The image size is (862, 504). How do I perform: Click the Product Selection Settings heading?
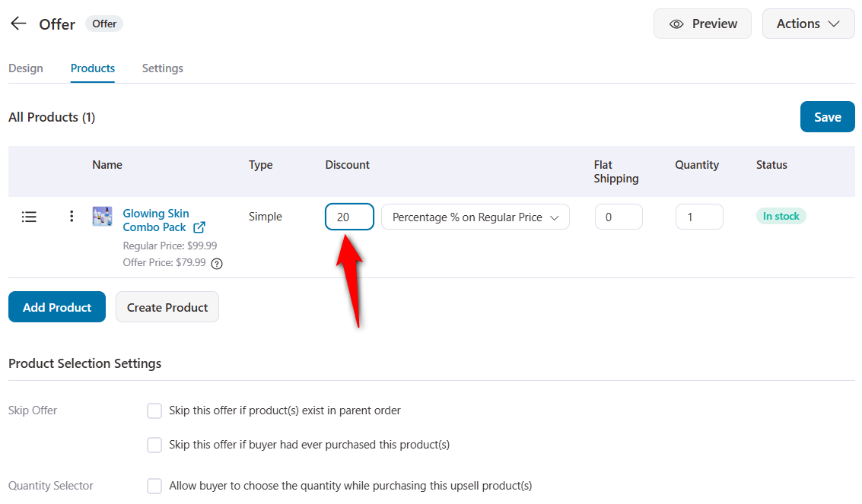[x=84, y=363]
